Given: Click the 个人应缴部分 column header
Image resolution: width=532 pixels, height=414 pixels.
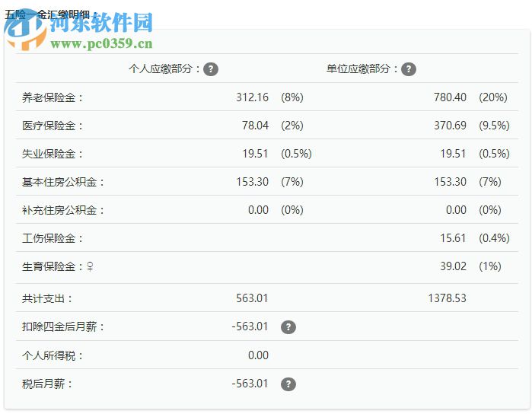Looking at the screenshot, I should click(164, 69).
